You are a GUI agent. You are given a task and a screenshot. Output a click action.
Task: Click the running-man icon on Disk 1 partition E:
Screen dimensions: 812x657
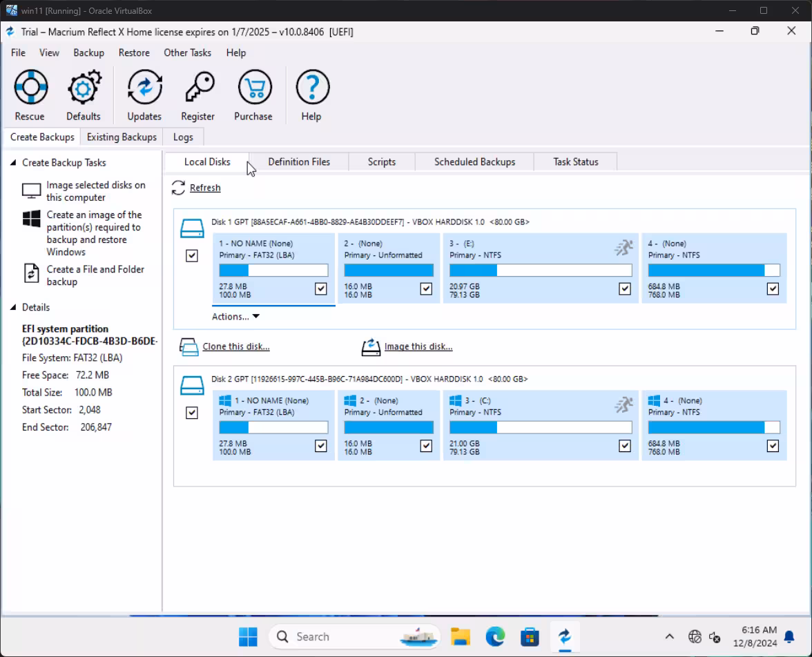(624, 248)
